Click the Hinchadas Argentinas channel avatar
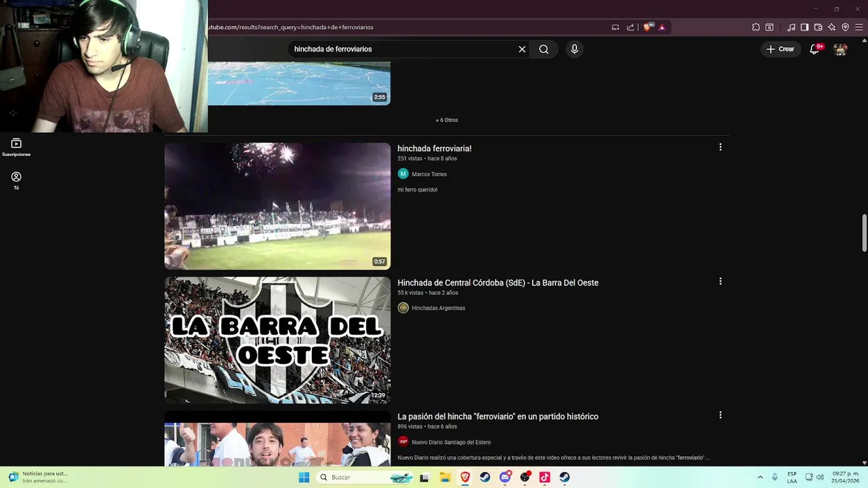The width and height of the screenshot is (868, 488). (x=403, y=308)
